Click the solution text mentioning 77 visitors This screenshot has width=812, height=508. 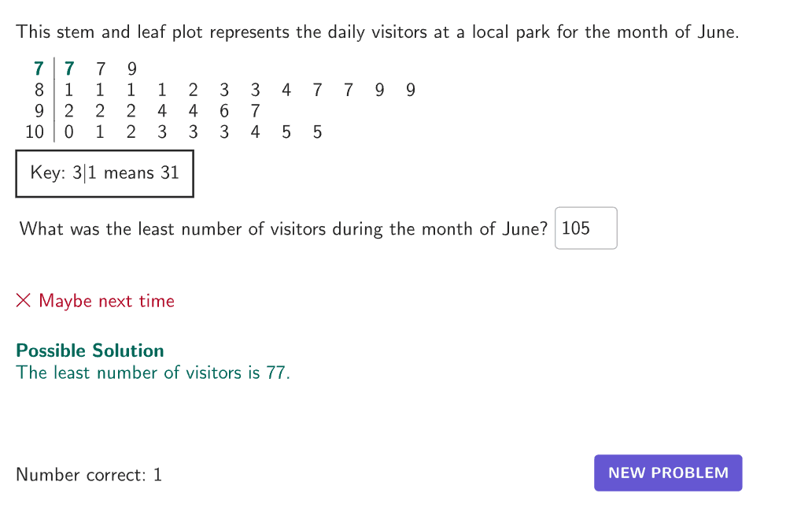[153, 373]
